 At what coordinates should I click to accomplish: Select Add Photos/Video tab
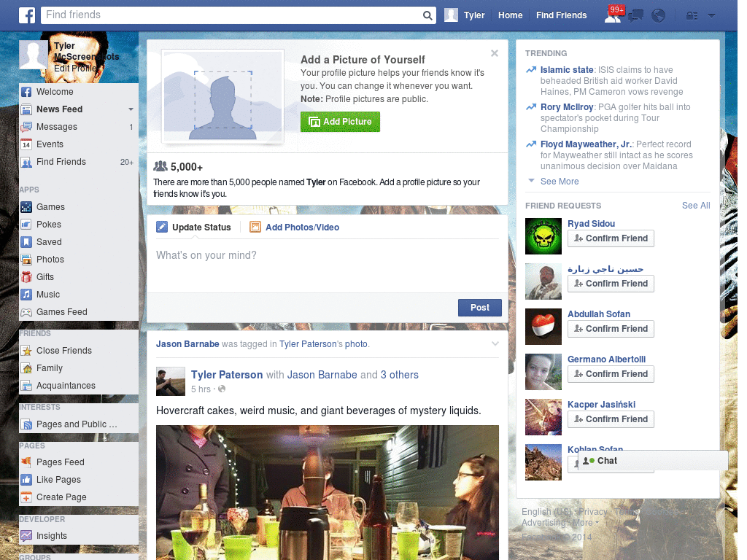pos(295,227)
